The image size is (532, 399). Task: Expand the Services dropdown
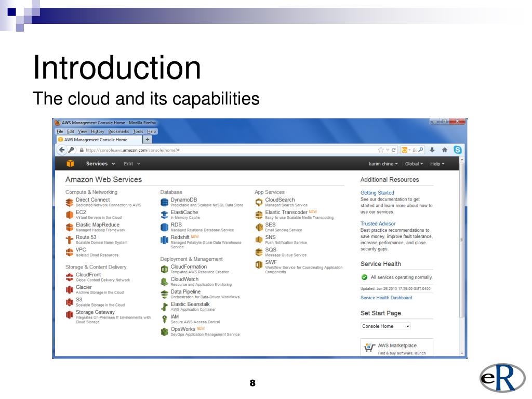click(100, 164)
